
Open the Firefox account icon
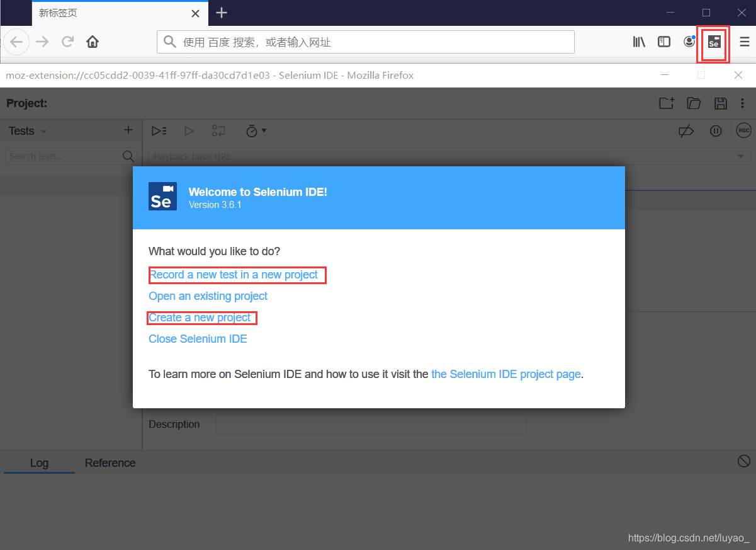point(689,42)
